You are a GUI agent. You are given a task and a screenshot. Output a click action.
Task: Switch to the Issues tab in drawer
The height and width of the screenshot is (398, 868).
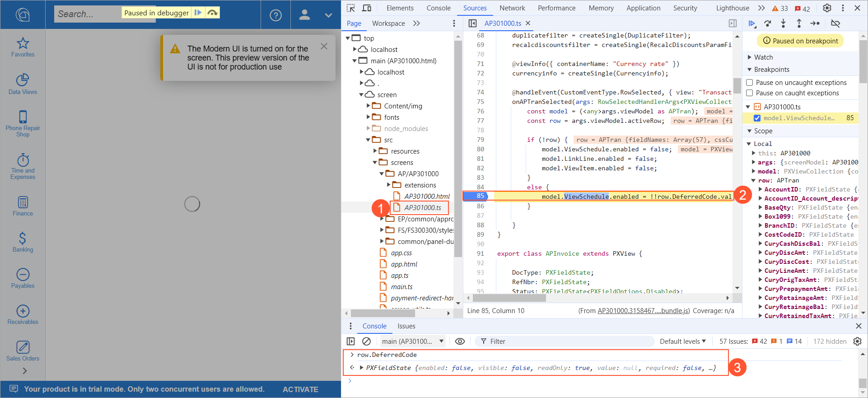click(406, 326)
